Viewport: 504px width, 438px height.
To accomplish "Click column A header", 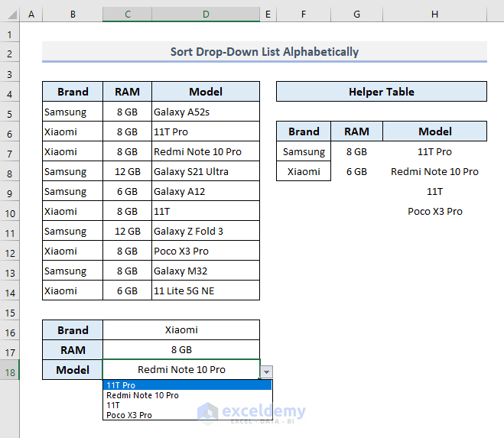I will point(31,15).
